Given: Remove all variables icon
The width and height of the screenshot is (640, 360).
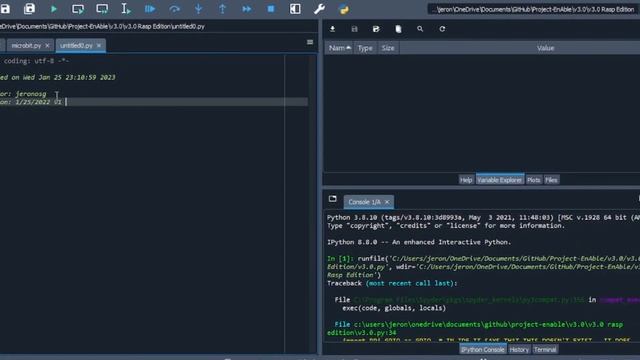Looking at the screenshot, I should click(x=398, y=29).
